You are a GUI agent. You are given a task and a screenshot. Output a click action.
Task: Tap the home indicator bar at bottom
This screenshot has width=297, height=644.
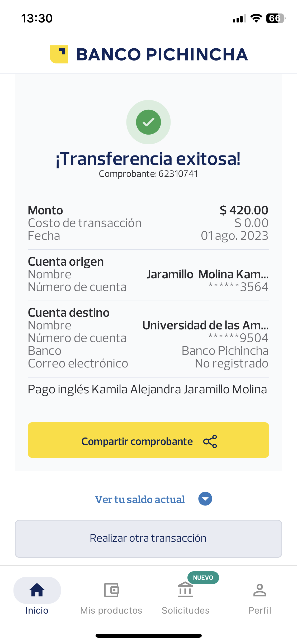point(148,636)
